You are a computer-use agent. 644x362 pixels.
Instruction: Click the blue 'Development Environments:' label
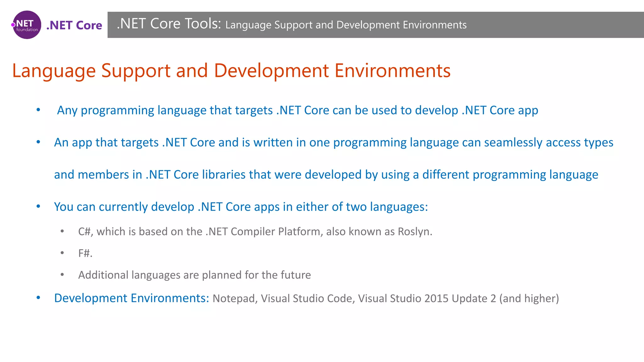point(131,298)
